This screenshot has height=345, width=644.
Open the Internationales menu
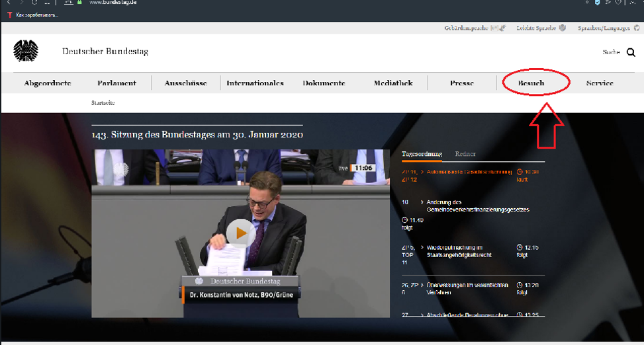(255, 83)
